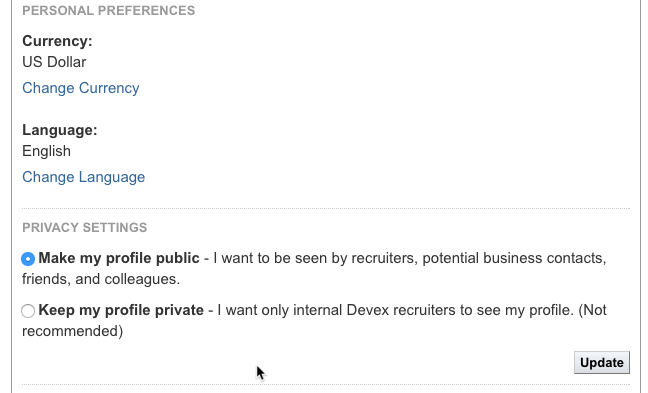Click the bold 'Make my profile public' label
Viewport: 648px width, 393px height.
(x=119, y=258)
